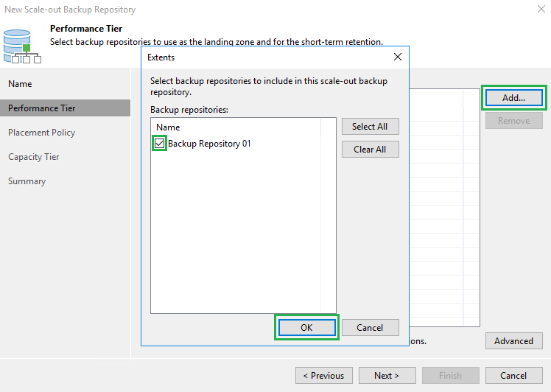Select the Backup Repository 01 list entry
Image resolution: width=551 pixels, height=392 pixels.
[x=209, y=144]
